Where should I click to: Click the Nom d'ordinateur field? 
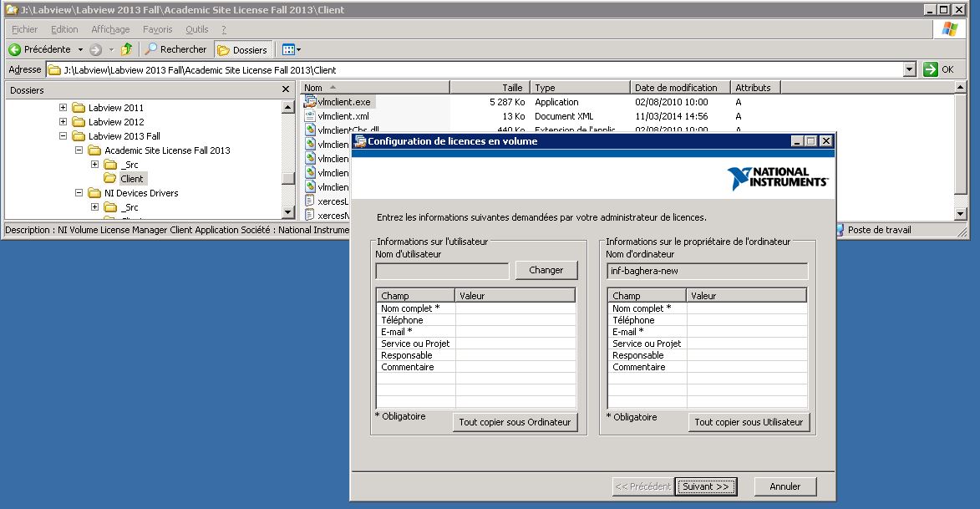point(707,271)
